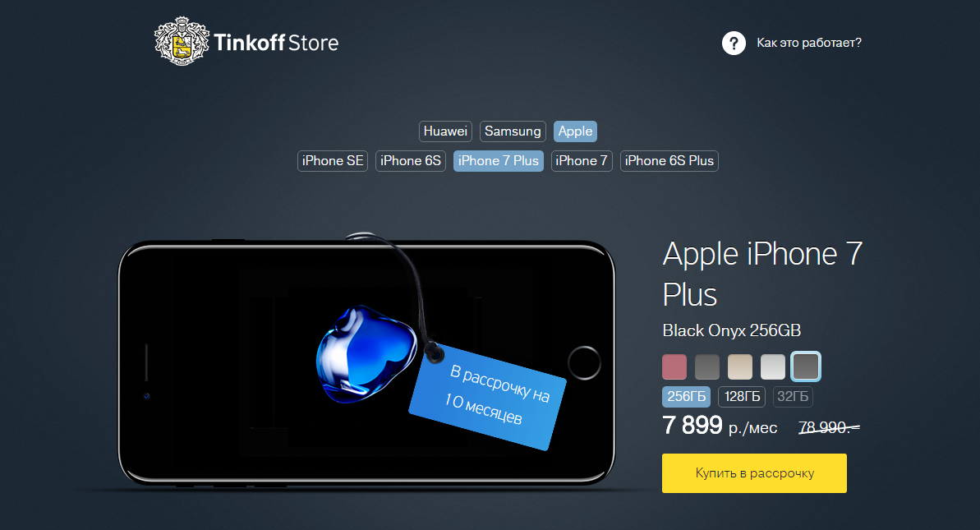Choose the iPhone 6S model
980x530 pixels.
pos(411,160)
